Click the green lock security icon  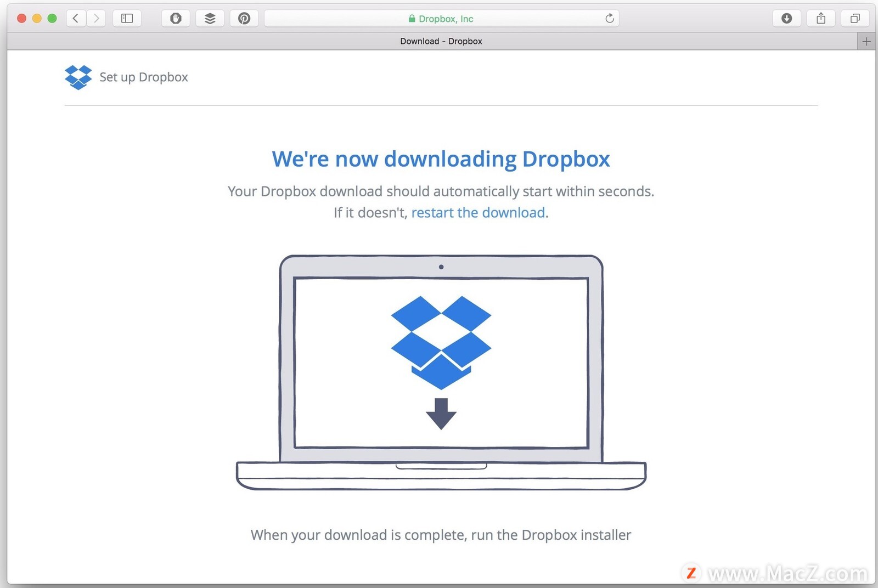412,18
